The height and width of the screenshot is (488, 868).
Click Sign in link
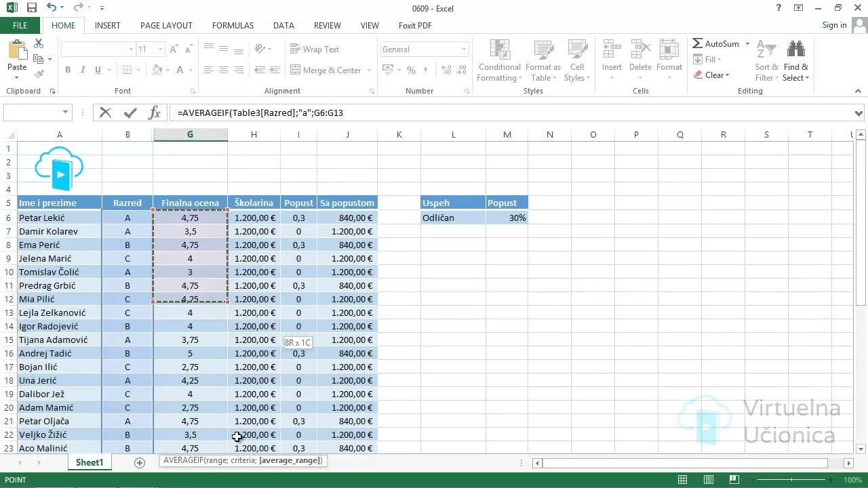834,25
